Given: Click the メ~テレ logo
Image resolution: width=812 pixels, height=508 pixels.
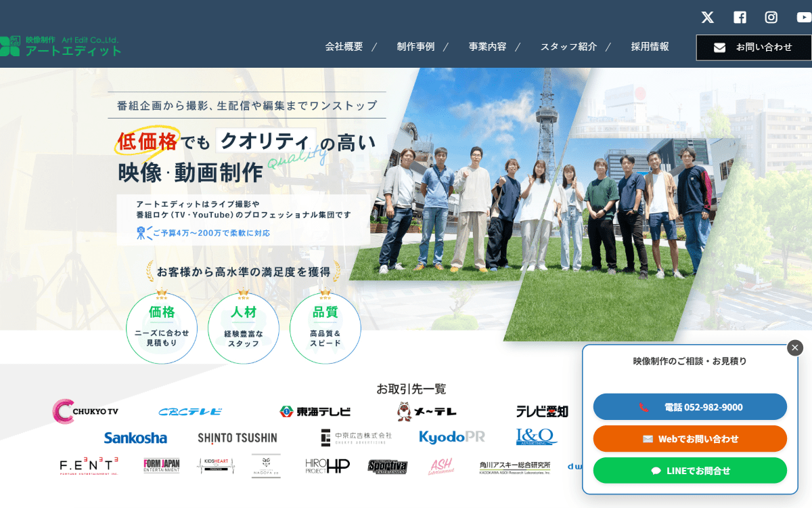Looking at the screenshot, I should [x=426, y=410].
